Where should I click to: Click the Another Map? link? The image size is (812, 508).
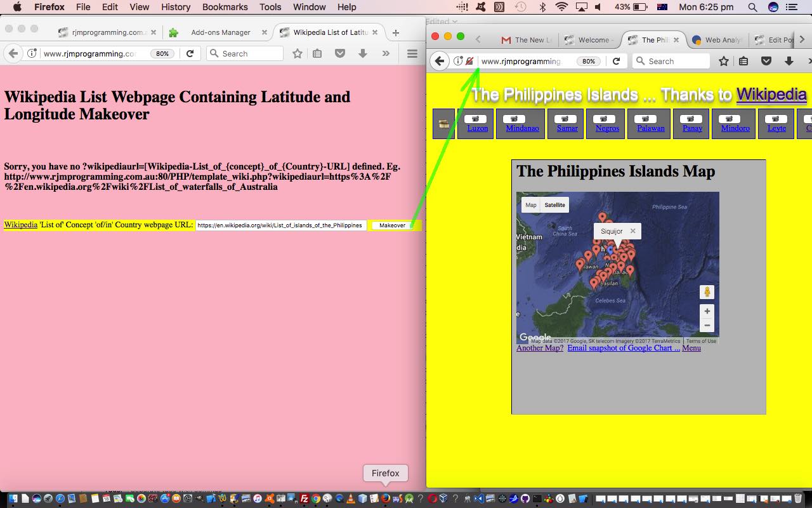[540, 348]
